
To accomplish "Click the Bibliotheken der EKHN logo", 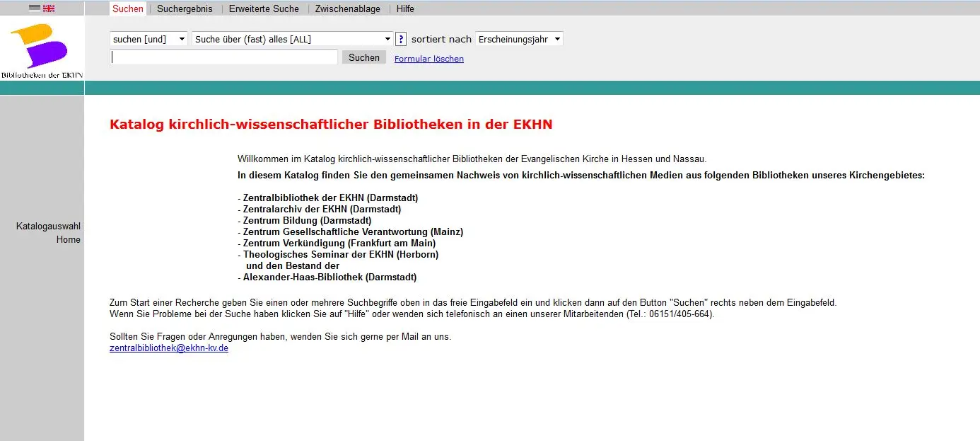I will point(42,51).
